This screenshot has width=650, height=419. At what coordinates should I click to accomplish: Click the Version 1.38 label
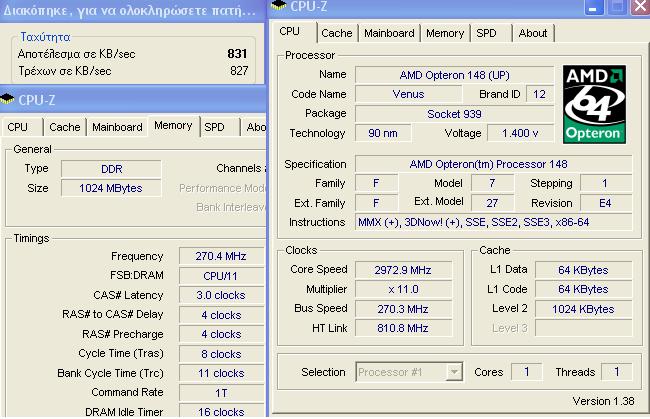pos(603,401)
